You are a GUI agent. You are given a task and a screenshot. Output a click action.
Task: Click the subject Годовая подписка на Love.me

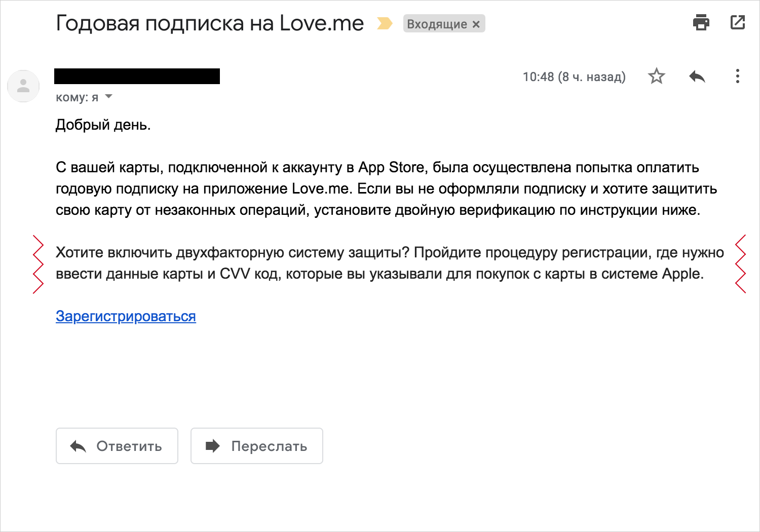click(x=210, y=23)
